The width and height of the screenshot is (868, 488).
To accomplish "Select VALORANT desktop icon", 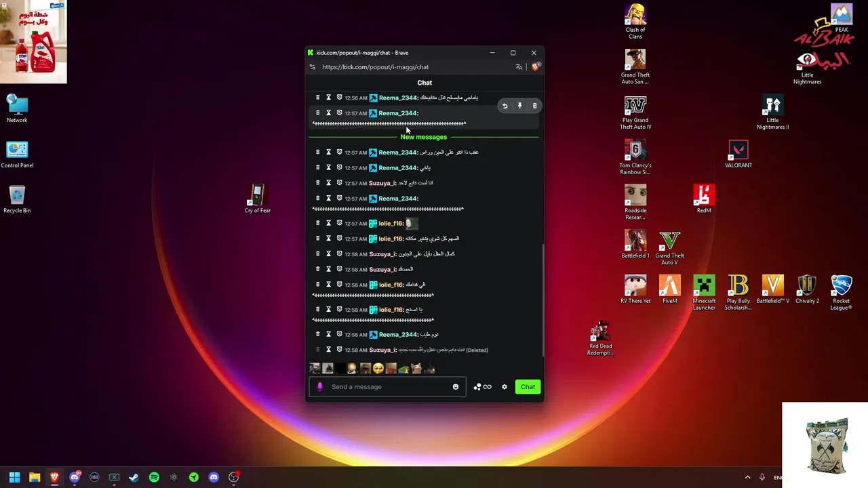I will pyautogui.click(x=738, y=154).
